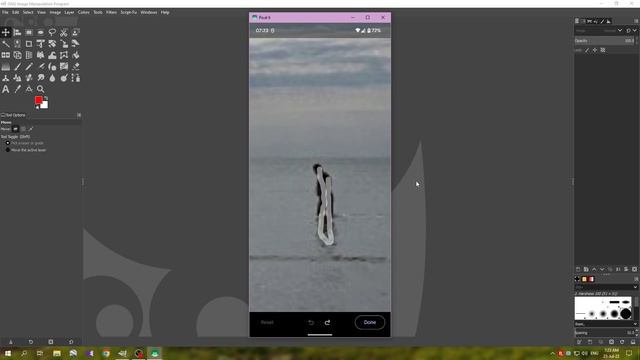Adjust the layer Opacity slider
Image resolution: width=640 pixels, height=360 pixels.
604,41
